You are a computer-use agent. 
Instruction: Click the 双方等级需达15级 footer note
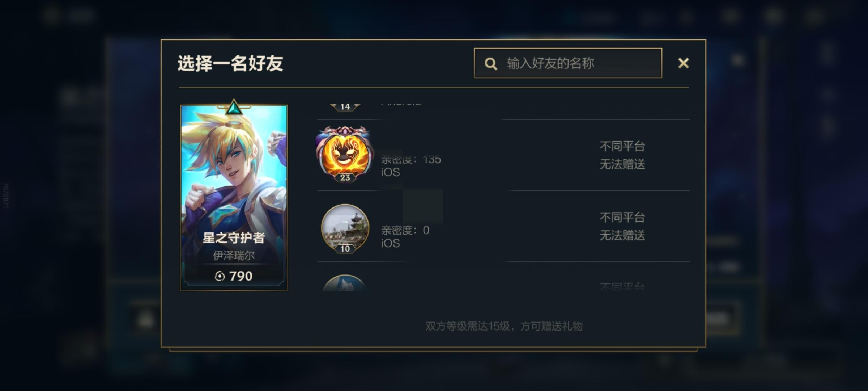504,326
